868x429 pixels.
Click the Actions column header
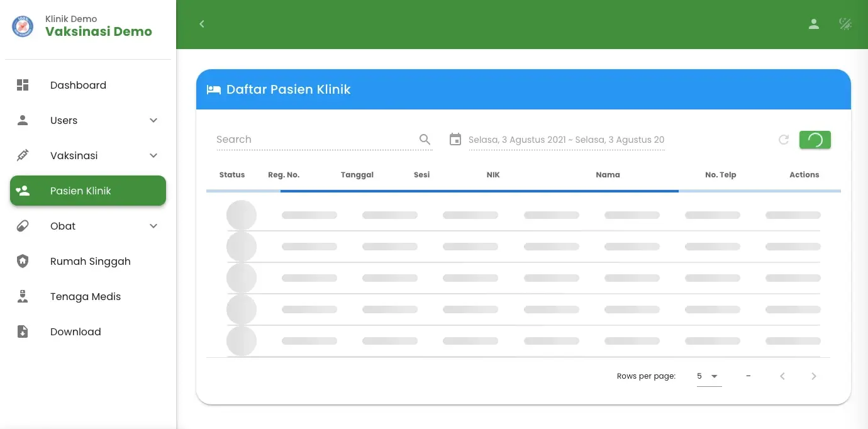coord(804,175)
